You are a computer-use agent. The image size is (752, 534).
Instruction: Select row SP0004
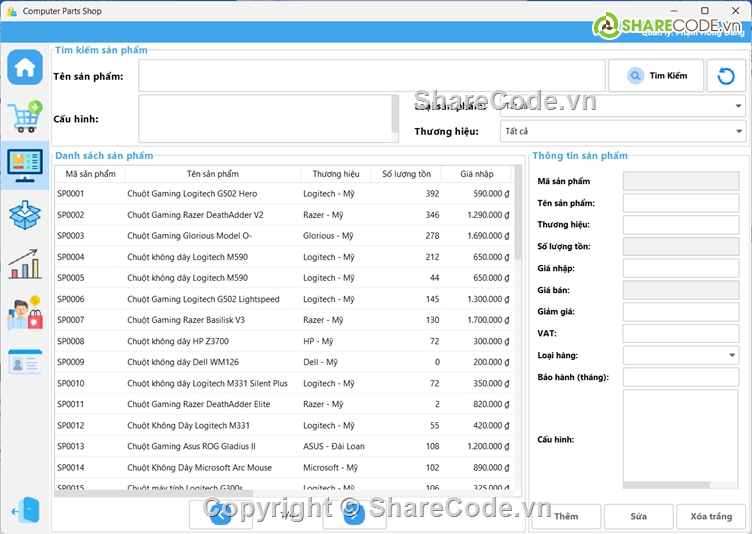[284, 257]
